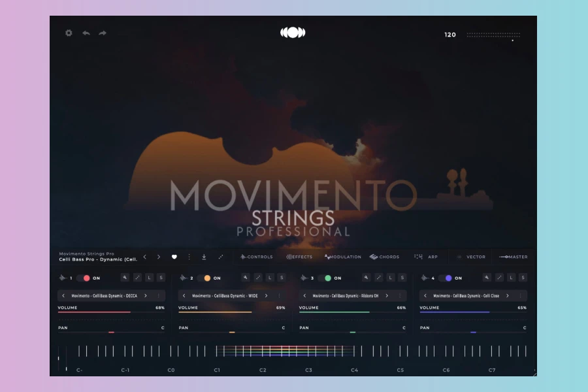The image size is (588, 392).
Task: Click the download preset icon
Action: 204,257
